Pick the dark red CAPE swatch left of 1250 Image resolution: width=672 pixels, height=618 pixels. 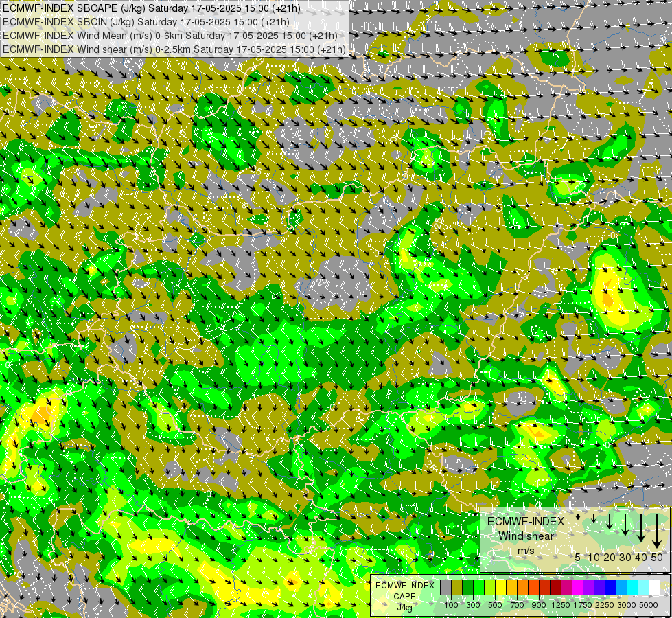pyautogui.click(x=556, y=587)
